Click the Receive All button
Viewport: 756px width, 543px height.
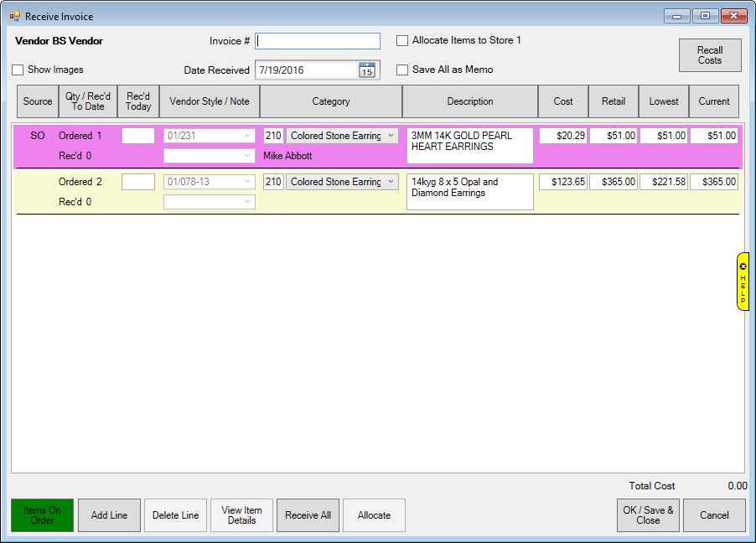[308, 515]
